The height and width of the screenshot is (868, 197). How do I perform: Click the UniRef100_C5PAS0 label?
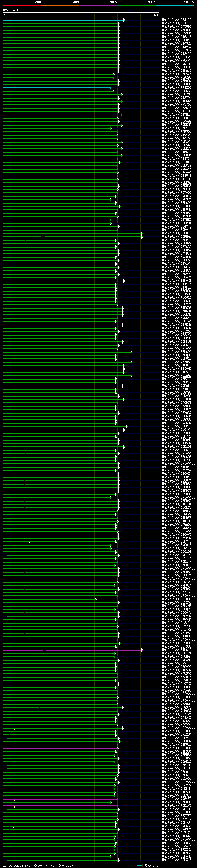tap(177, 386)
